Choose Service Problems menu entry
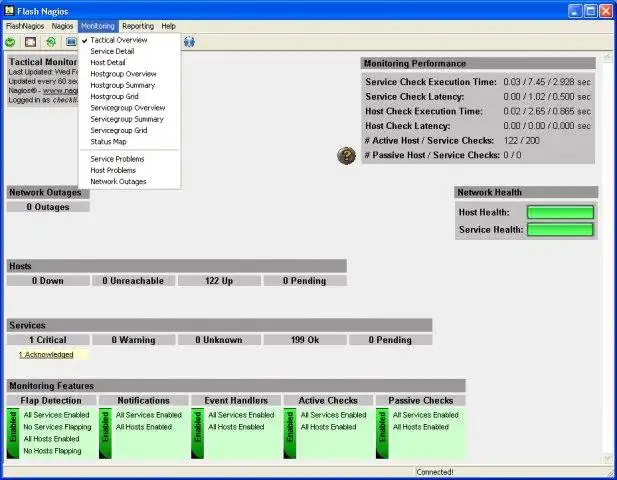 tap(129, 159)
